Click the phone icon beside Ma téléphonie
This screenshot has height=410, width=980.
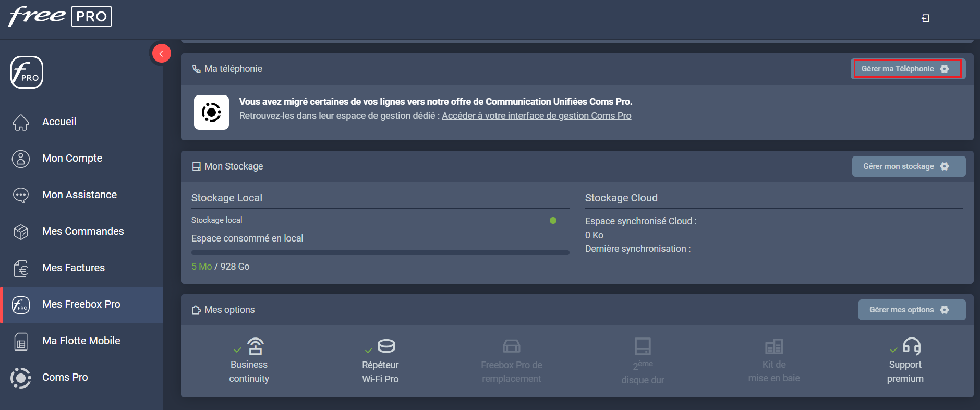(x=196, y=69)
